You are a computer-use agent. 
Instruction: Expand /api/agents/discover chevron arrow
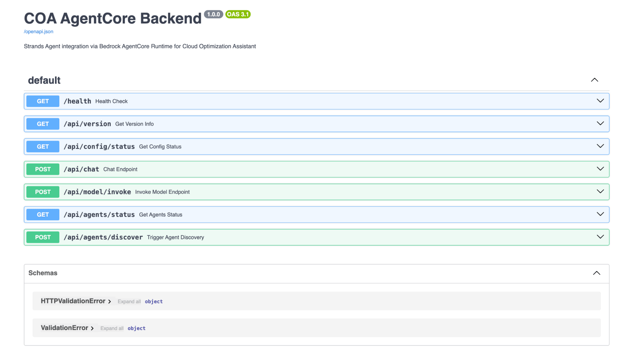point(600,237)
